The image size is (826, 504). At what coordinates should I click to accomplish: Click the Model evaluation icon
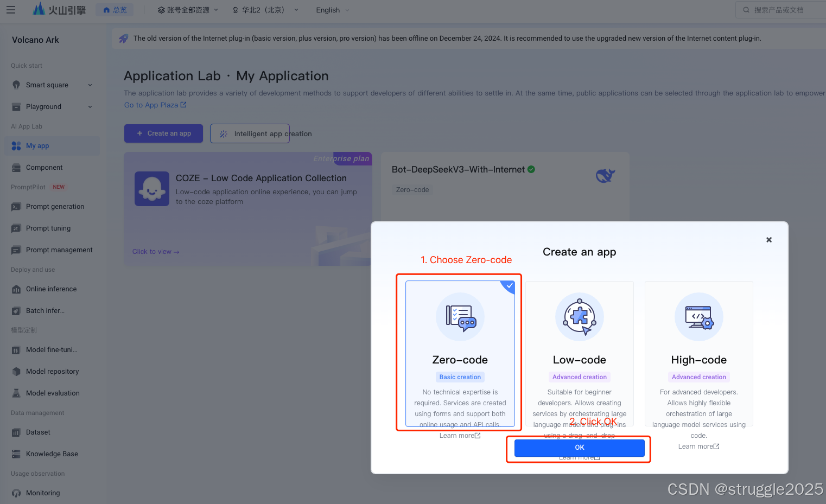[16, 393]
